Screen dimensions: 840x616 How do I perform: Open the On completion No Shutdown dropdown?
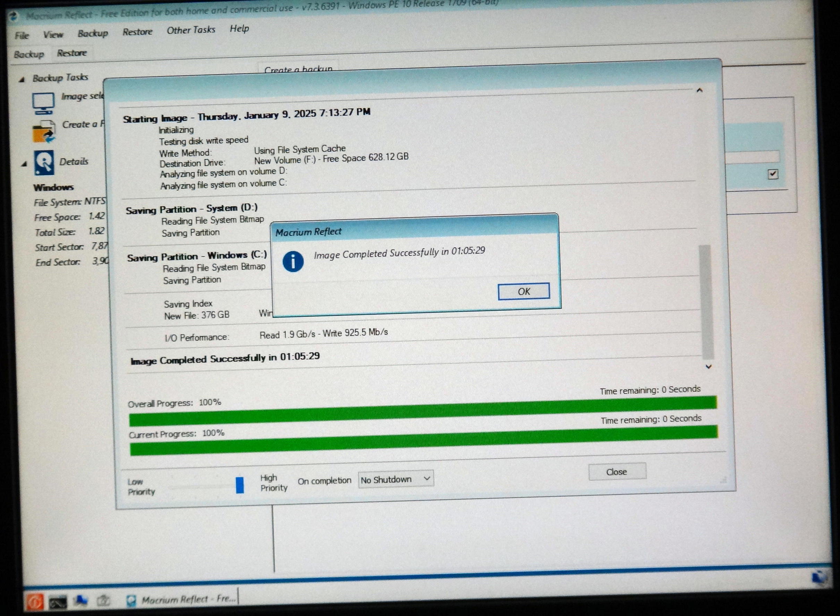396,479
